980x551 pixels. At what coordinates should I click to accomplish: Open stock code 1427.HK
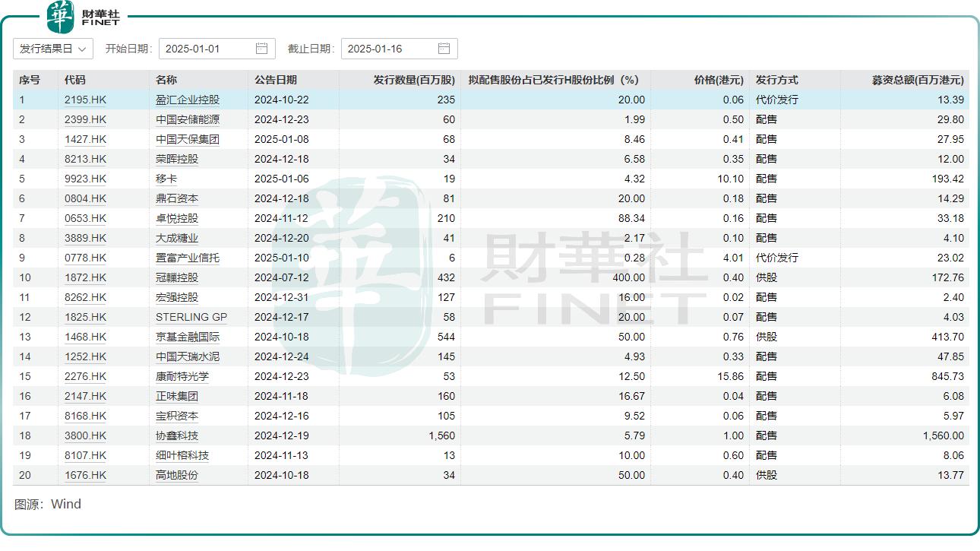86,139
